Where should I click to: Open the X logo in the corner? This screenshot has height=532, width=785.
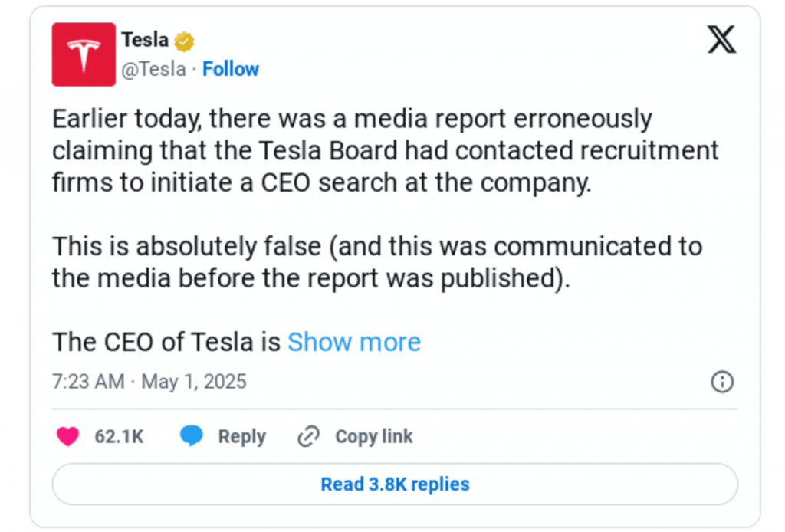(x=721, y=41)
